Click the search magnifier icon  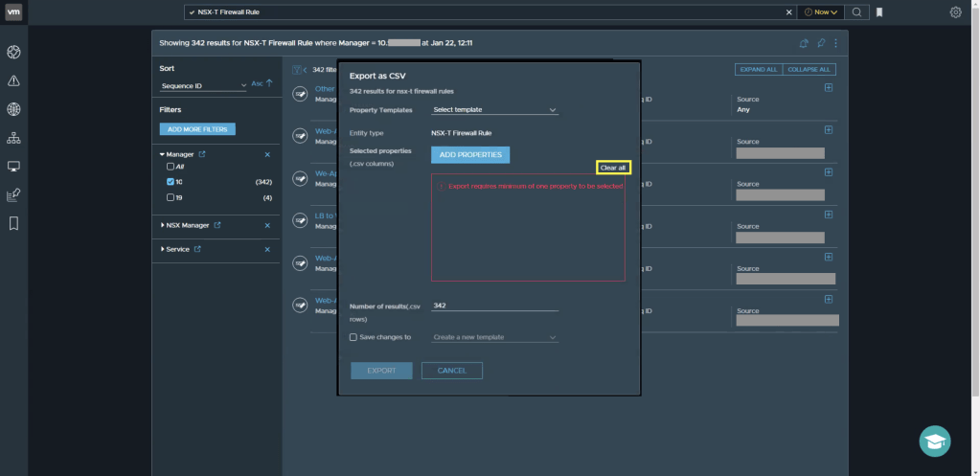pyautogui.click(x=856, y=12)
